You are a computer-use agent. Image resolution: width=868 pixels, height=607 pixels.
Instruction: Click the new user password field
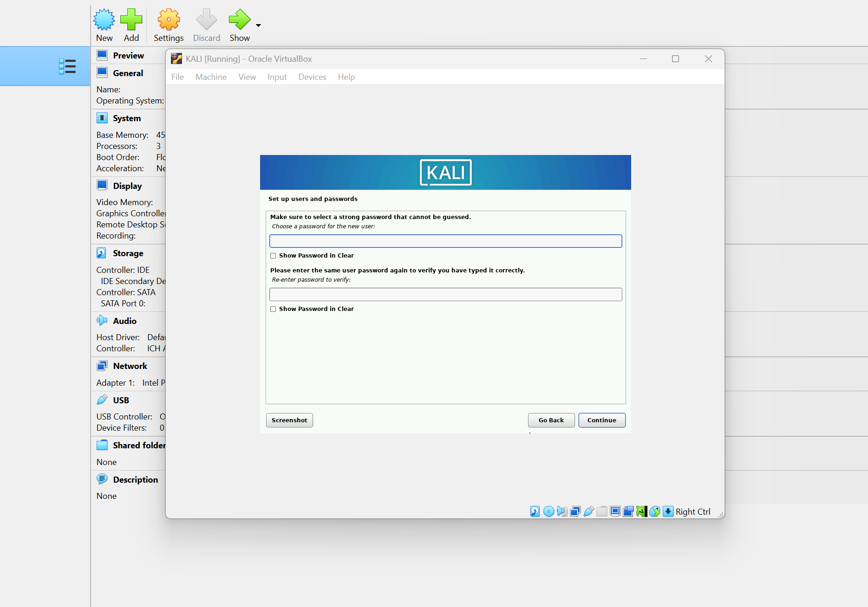coord(445,241)
